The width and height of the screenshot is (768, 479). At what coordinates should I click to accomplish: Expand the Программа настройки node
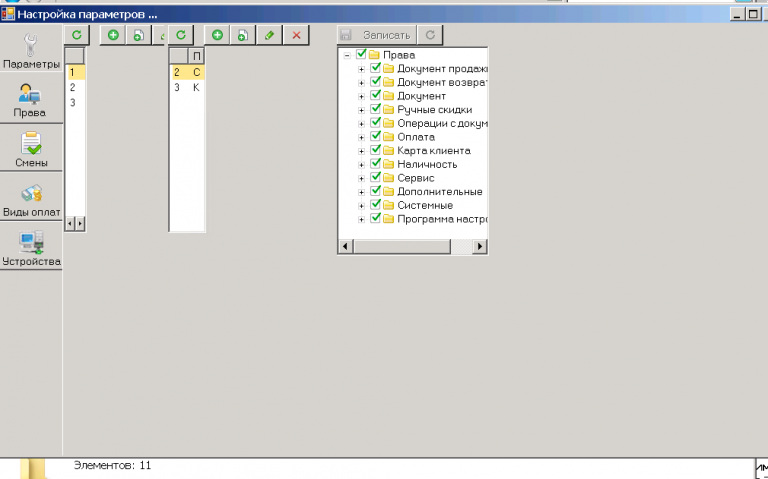tap(361, 220)
